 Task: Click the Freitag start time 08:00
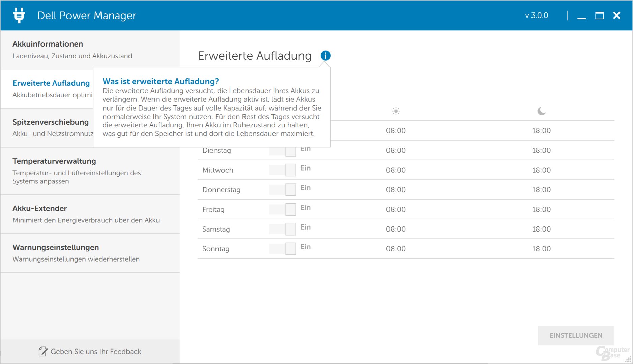396,209
